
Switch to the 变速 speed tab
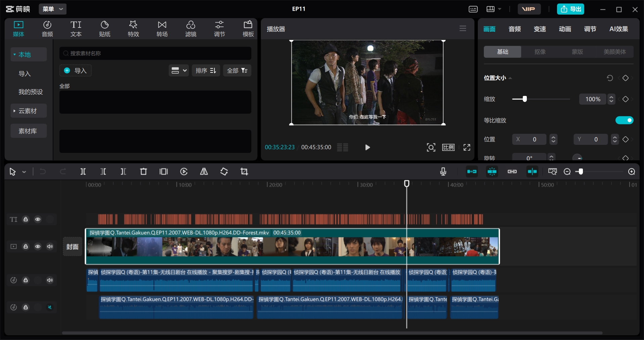(x=540, y=29)
